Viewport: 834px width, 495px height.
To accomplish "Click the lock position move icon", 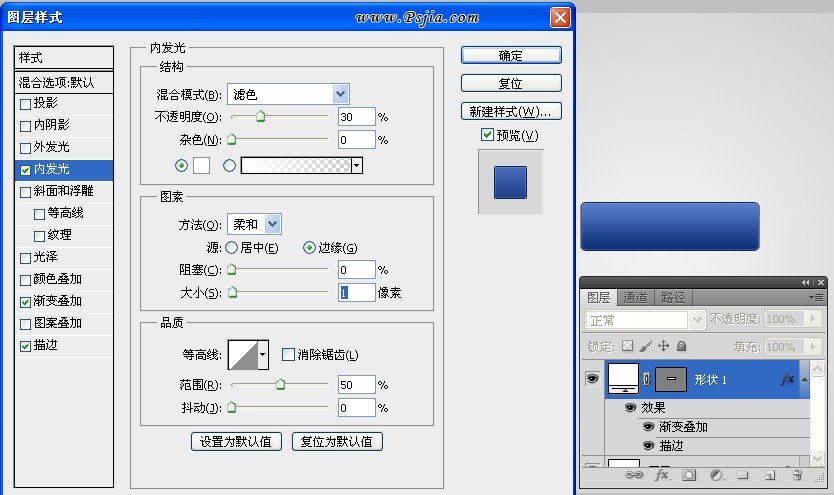I will point(663,346).
